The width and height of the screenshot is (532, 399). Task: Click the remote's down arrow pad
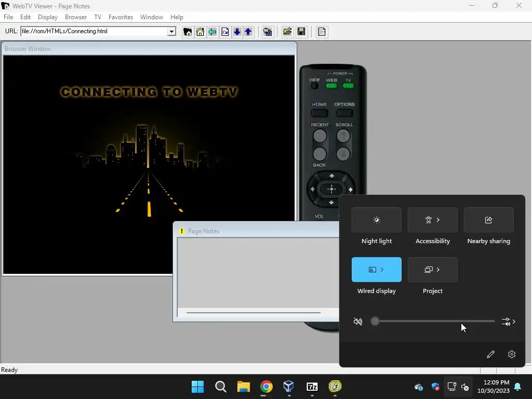tap(331, 203)
